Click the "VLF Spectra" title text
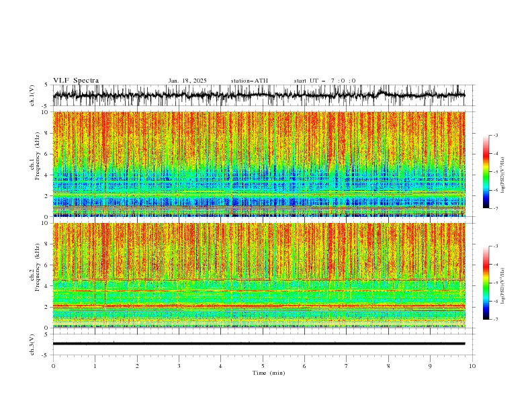Viewport: 532px width, 411px height. (x=76, y=81)
